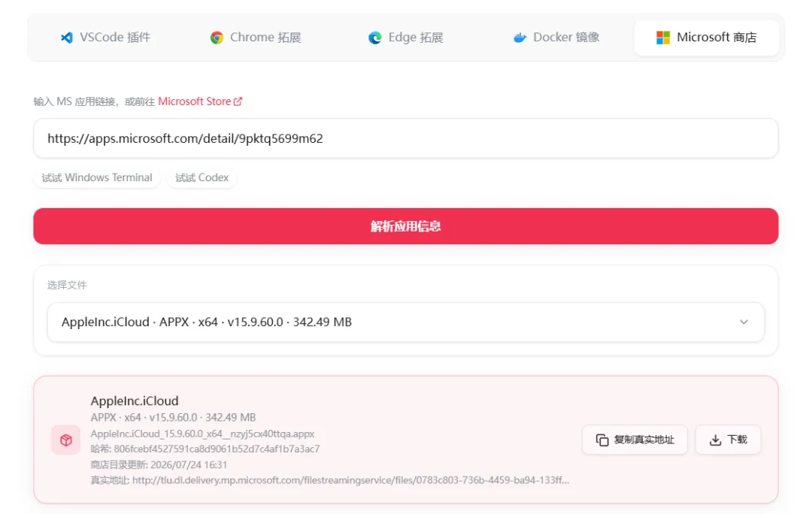Select the Edge 拓展 tab
The height and width of the screenshot is (514, 812).
405,38
